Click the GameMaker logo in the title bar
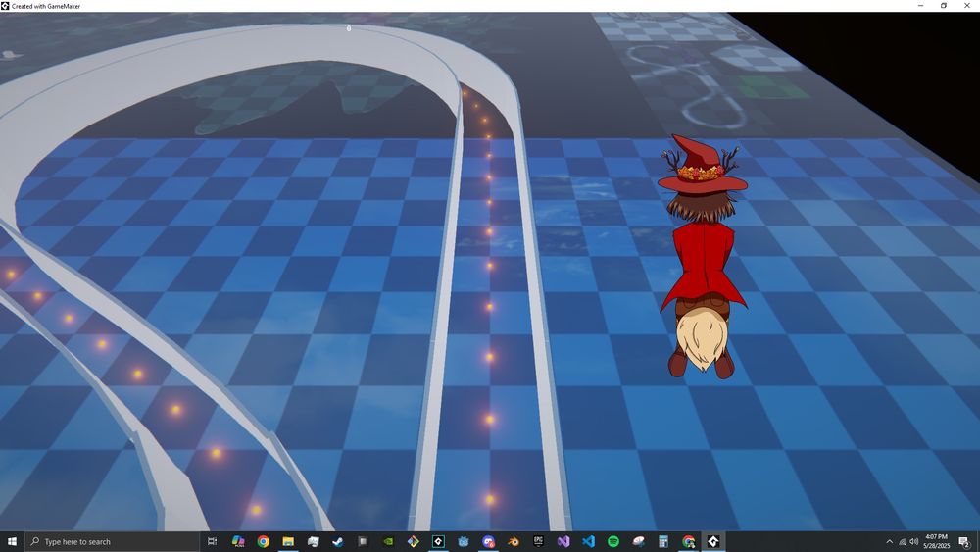980x552 pixels. tap(5, 6)
